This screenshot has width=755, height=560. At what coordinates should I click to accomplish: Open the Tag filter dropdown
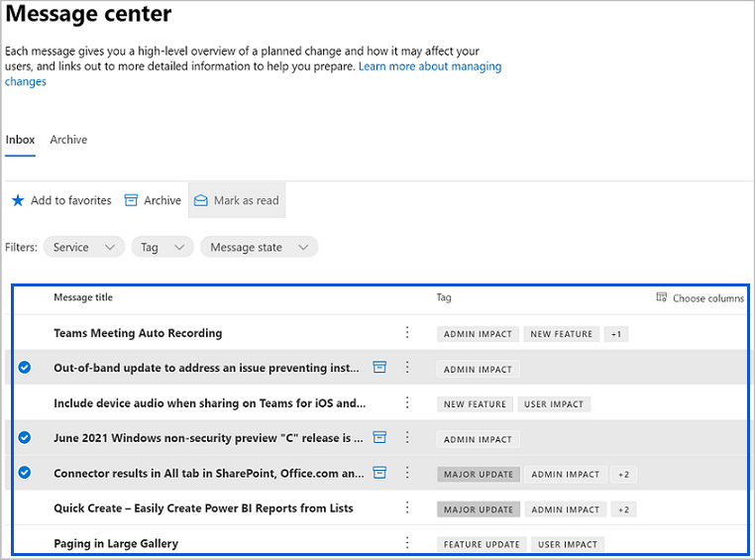tap(161, 247)
